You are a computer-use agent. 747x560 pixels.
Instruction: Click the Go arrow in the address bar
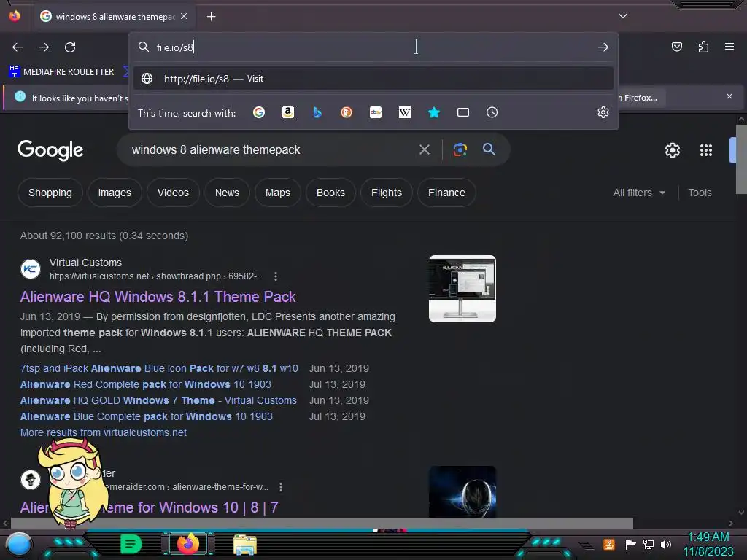603,47
